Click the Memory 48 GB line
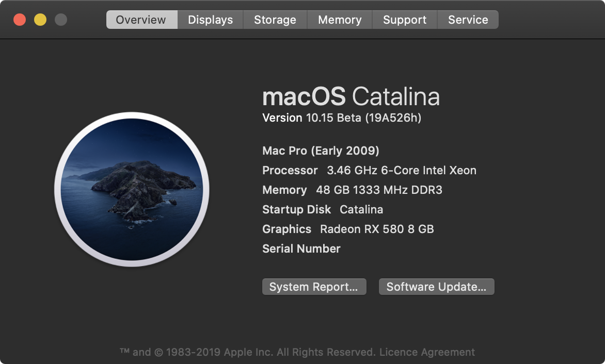This screenshot has height=364, width=605. tap(352, 190)
